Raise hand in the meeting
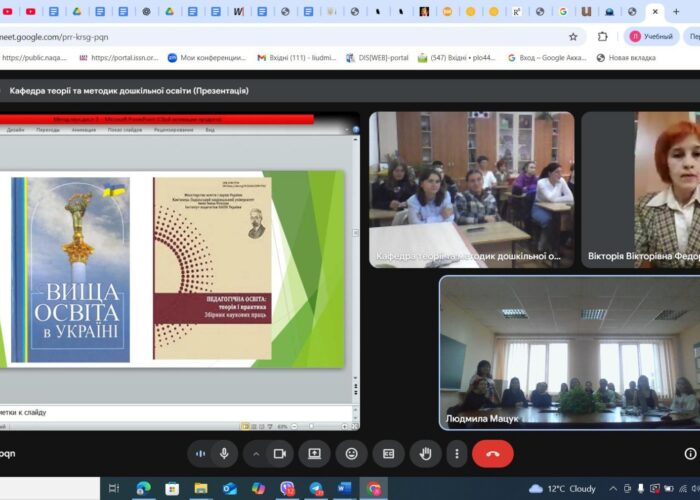Viewport: 700px width, 500px height. point(425,453)
